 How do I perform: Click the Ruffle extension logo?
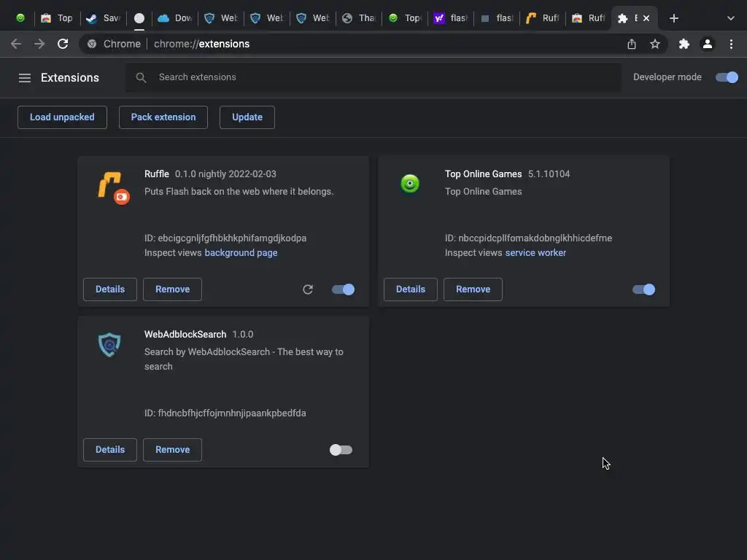[114, 187]
